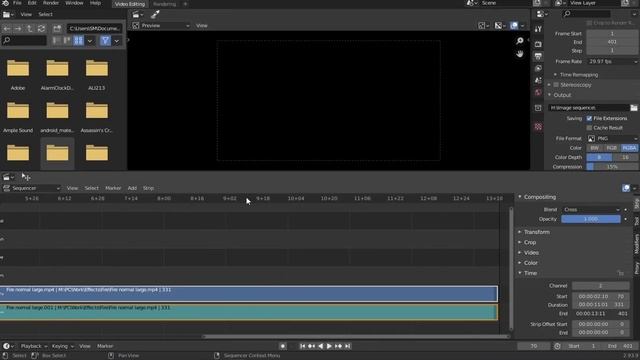Open the Render properties tab

(x=538, y=44)
